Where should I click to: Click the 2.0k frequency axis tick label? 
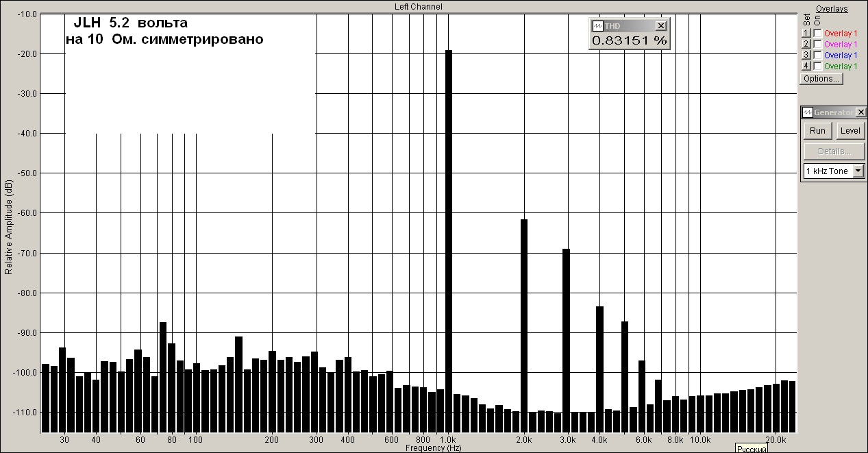(x=524, y=439)
